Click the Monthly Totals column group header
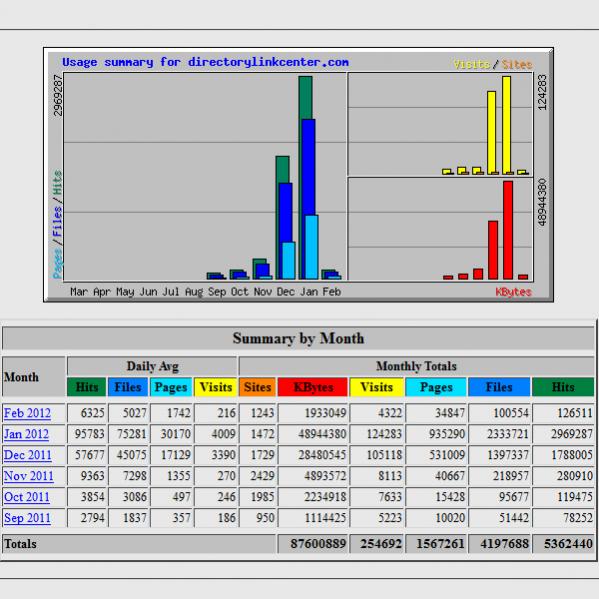The width and height of the screenshot is (599, 599). pos(416,366)
